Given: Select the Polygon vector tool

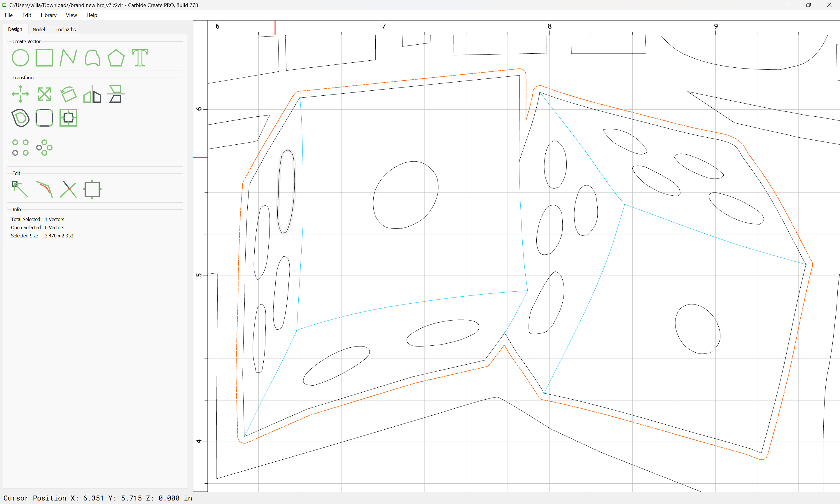Looking at the screenshot, I should (x=116, y=58).
